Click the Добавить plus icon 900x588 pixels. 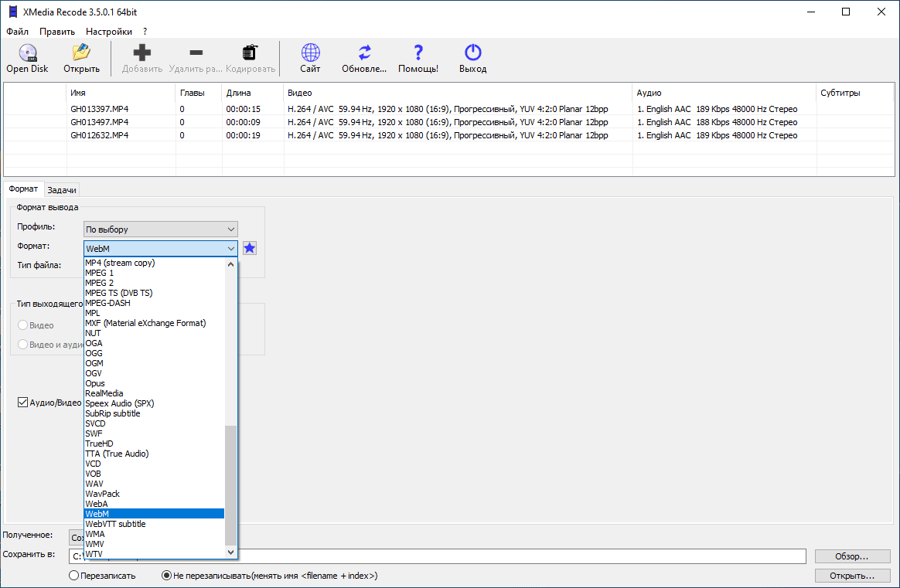tap(141, 53)
